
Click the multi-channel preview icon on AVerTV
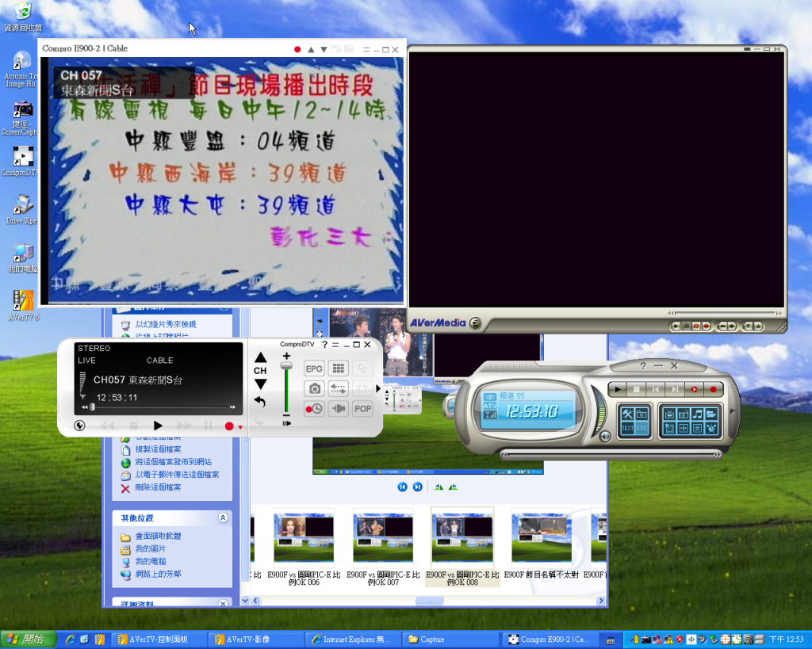(683, 428)
